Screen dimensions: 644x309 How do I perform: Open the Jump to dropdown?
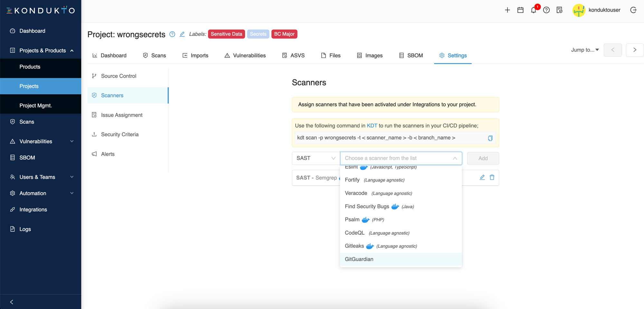coord(585,50)
